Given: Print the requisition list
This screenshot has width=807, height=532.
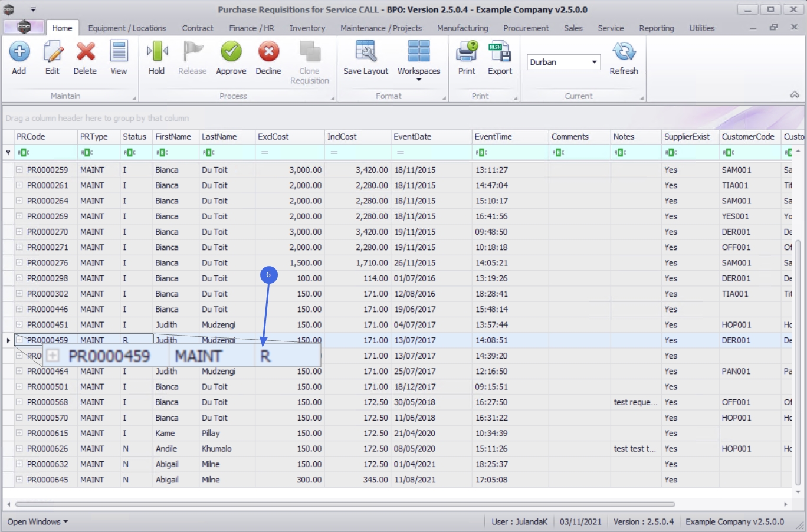Looking at the screenshot, I should pyautogui.click(x=467, y=52).
